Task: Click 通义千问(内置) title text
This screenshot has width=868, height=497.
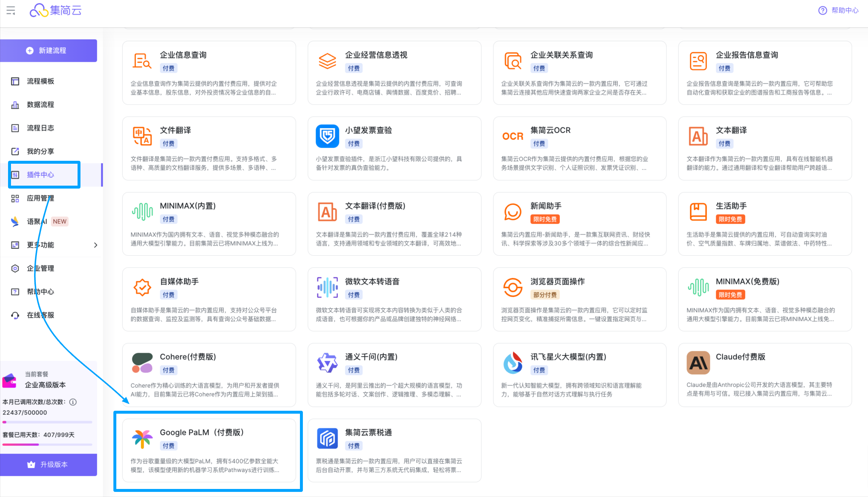Action: tap(371, 357)
